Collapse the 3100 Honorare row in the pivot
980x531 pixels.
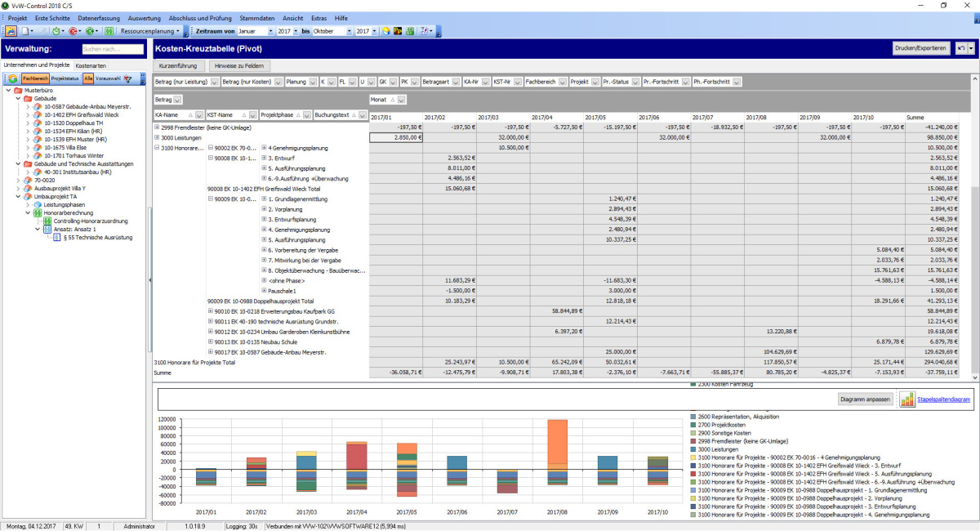157,148
